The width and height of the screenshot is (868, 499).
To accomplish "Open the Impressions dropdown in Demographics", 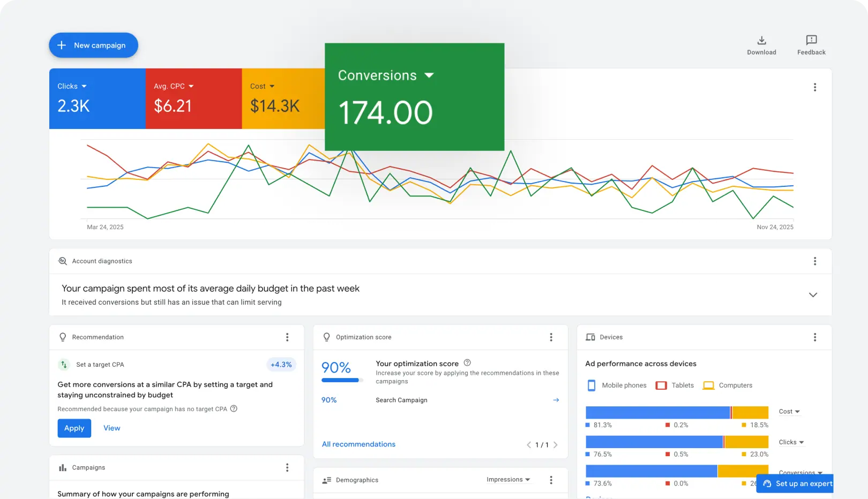I will click(x=508, y=480).
